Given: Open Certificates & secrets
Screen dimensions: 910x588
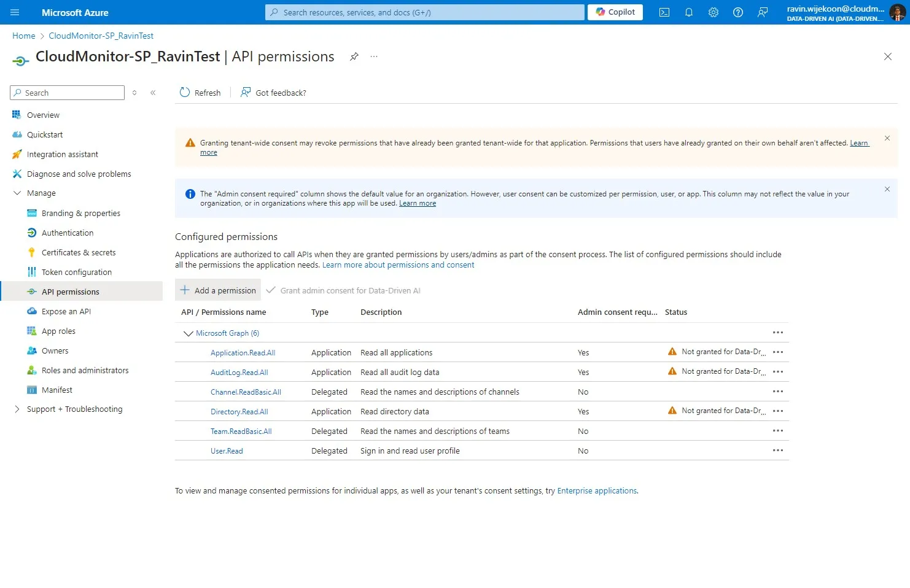Looking at the screenshot, I should [x=79, y=252].
